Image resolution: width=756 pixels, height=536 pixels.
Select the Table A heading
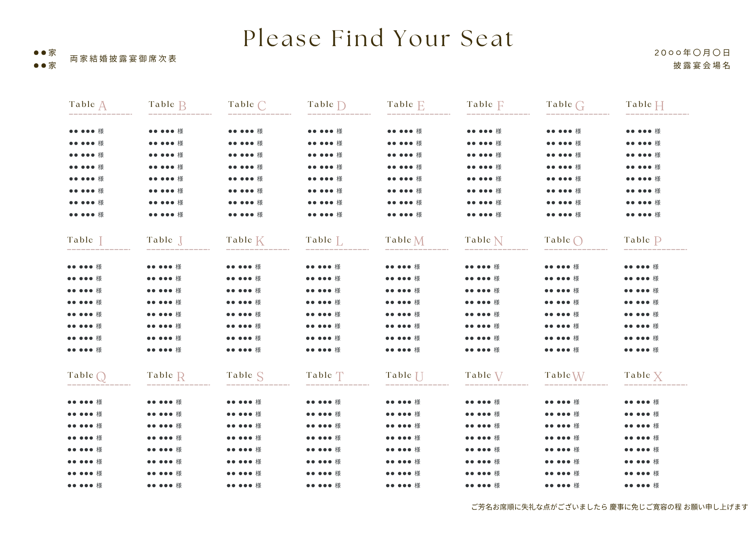click(88, 105)
